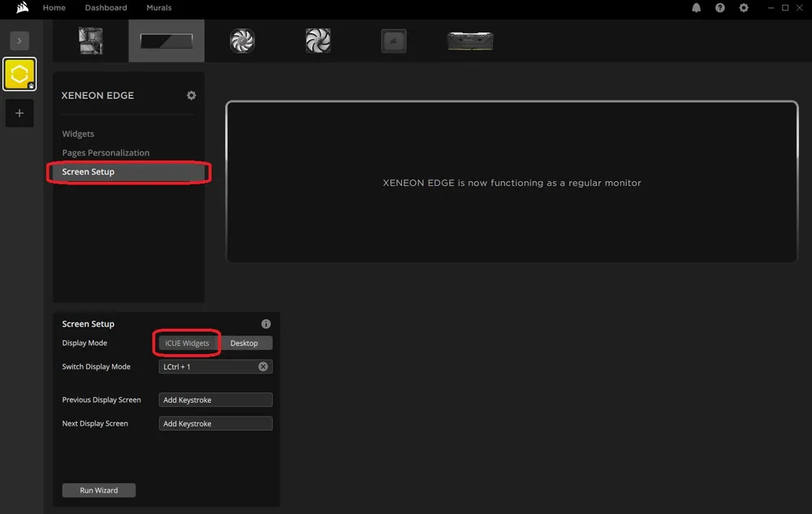This screenshot has width=812, height=514.
Task: Open iCUE settings gear in title bar
Action: 744,8
